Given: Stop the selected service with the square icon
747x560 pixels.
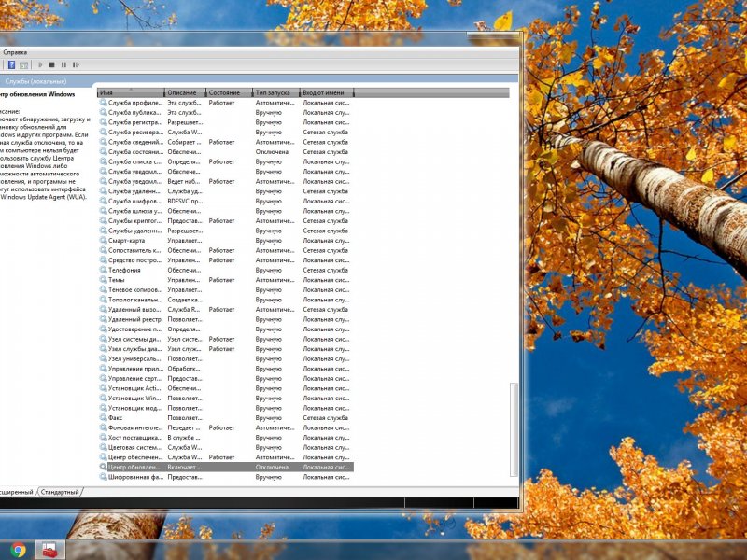Looking at the screenshot, I should (52, 64).
